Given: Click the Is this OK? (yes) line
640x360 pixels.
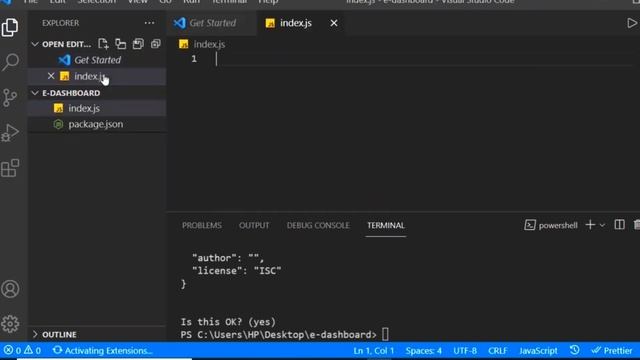Looking at the screenshot, I should tap(228, 322).
